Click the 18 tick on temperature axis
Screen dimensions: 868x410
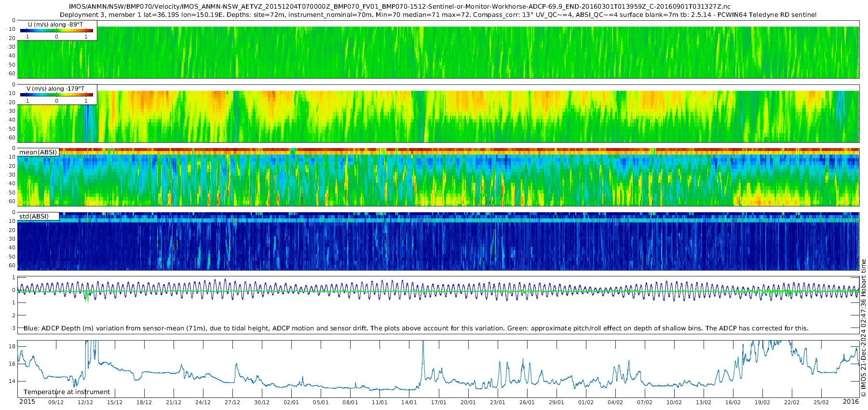(12, 346)
